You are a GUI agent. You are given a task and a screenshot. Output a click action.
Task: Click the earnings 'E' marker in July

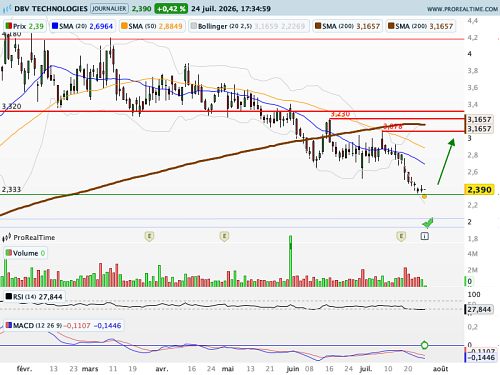tap(401, 236)
